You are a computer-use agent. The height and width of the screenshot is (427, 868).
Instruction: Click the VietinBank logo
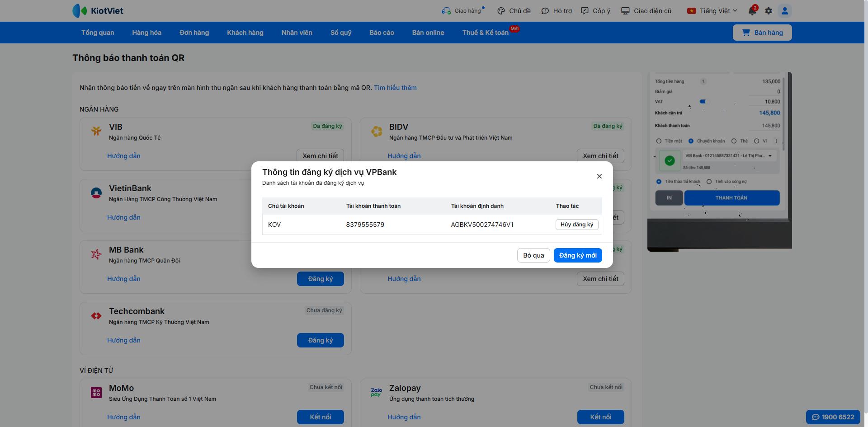pos(96,193)
